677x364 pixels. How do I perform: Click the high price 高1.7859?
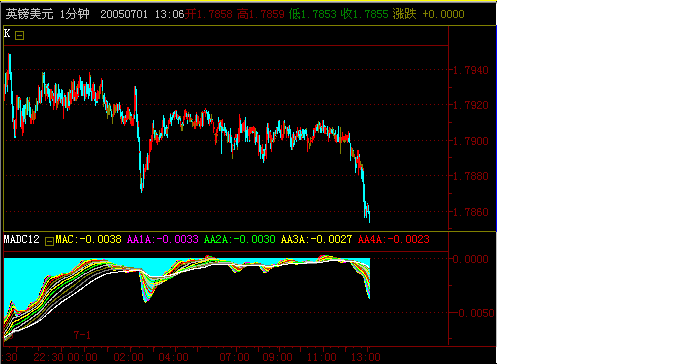click(x=261, y=14)
